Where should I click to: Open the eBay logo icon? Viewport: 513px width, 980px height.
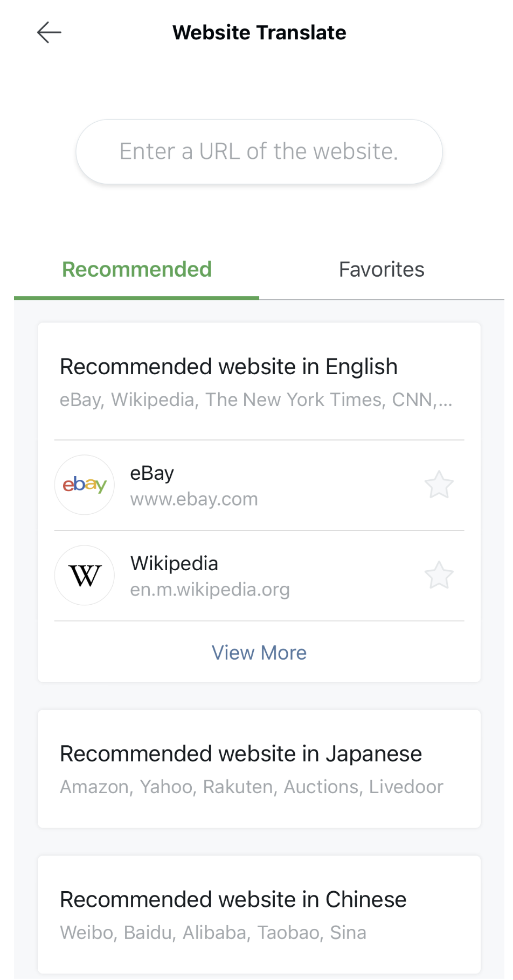point(85,485)
